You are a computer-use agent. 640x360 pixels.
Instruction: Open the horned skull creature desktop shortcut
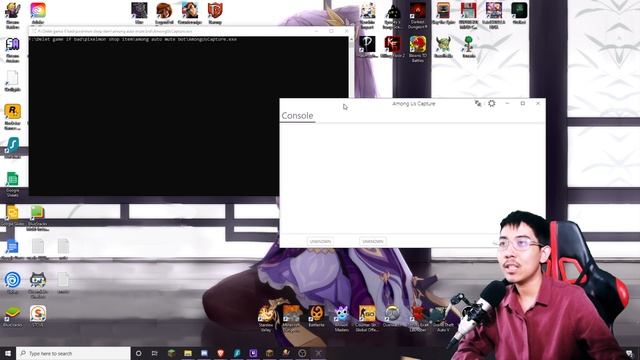pos(443,47)
